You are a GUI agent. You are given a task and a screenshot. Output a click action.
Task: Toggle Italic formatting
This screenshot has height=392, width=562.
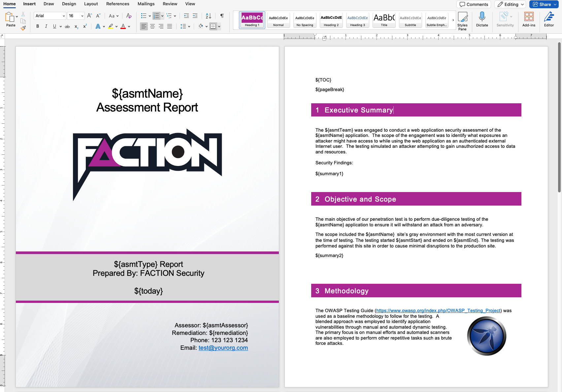click(x=46, y=26)
